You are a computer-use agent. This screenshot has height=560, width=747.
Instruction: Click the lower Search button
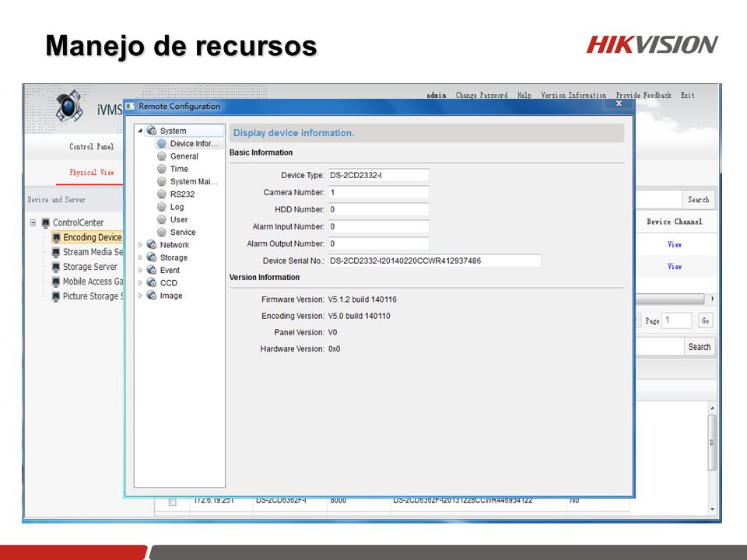click(x=699, y=347)
